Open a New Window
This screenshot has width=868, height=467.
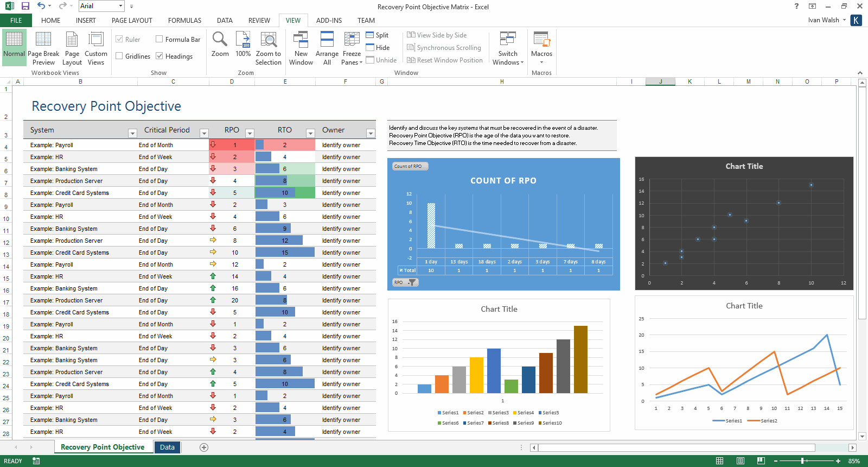pyautogui.click(x=301, y=41)
